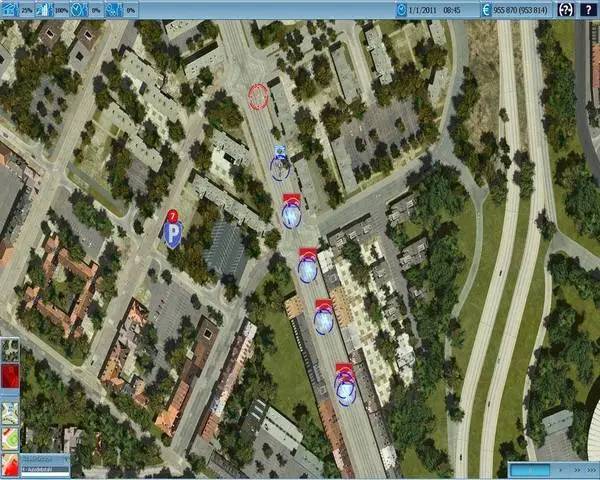
Task: Choose the highlighted entry in bottom-left list
Action: 40,467
